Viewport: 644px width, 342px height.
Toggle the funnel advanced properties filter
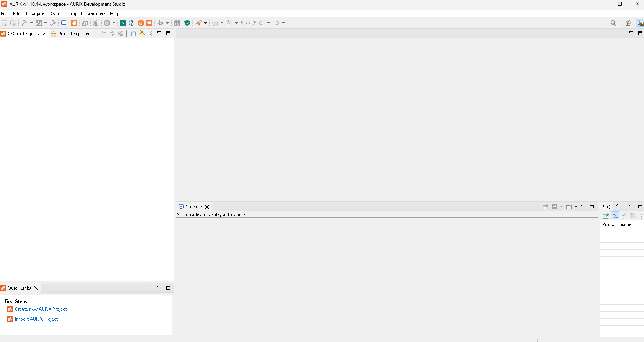(x=624, y=216)
